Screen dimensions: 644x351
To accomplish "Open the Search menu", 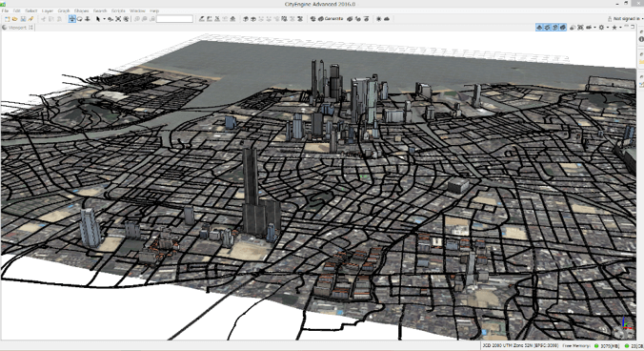I will (100, 10).
